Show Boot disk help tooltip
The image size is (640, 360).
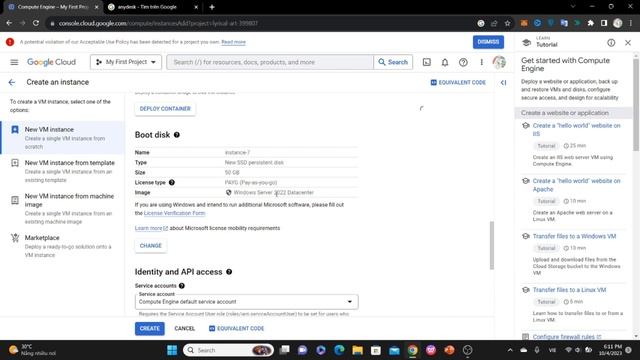177,135
